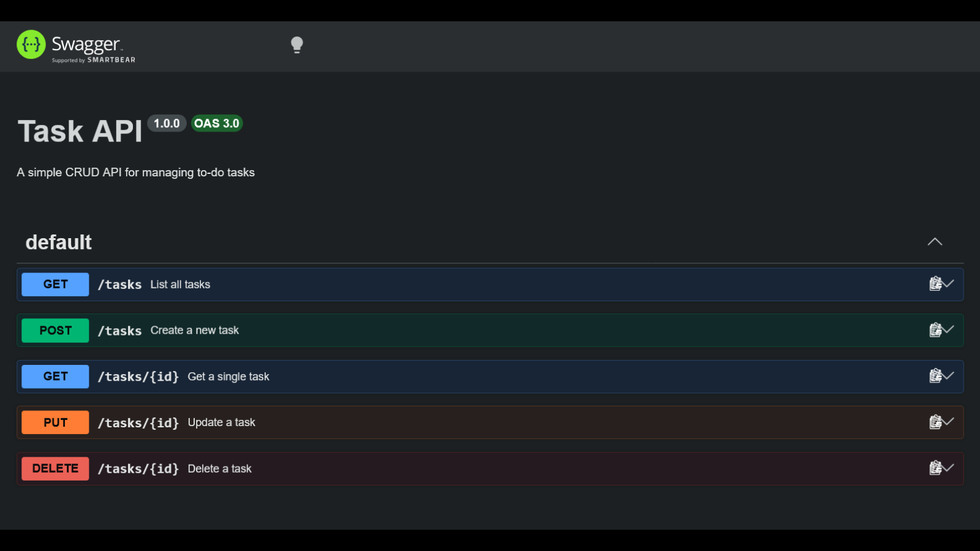Click 'Supported by SMARTBEAR' text
The width and height of the screenshot is (980, 551).
point(94,60)
